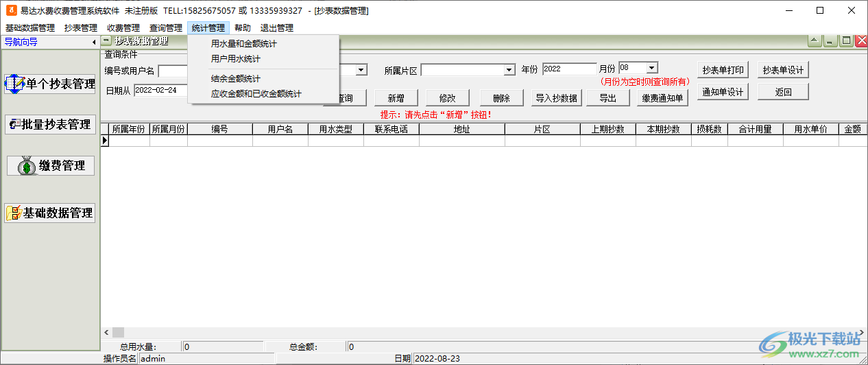Open the 基础数据管理 menu in menu bar
The width and height of the screenshot is (868, 365).
(x=30, y=28)
